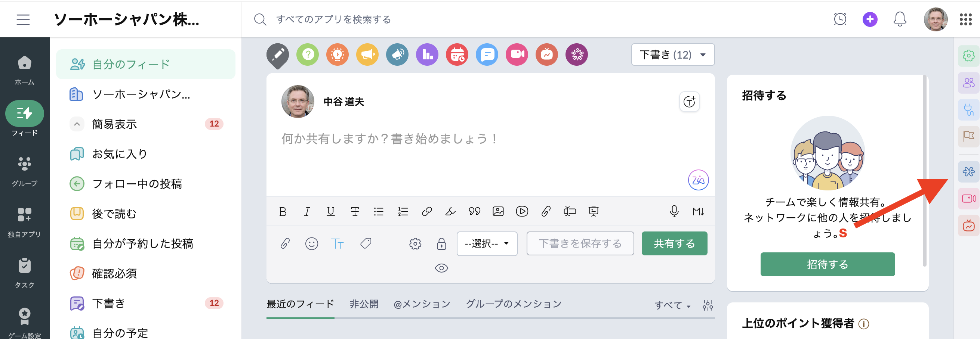The width and height of the screenshot is (980, 339).
Task: Toggle the eye preview icon
Action: (441, 268)
